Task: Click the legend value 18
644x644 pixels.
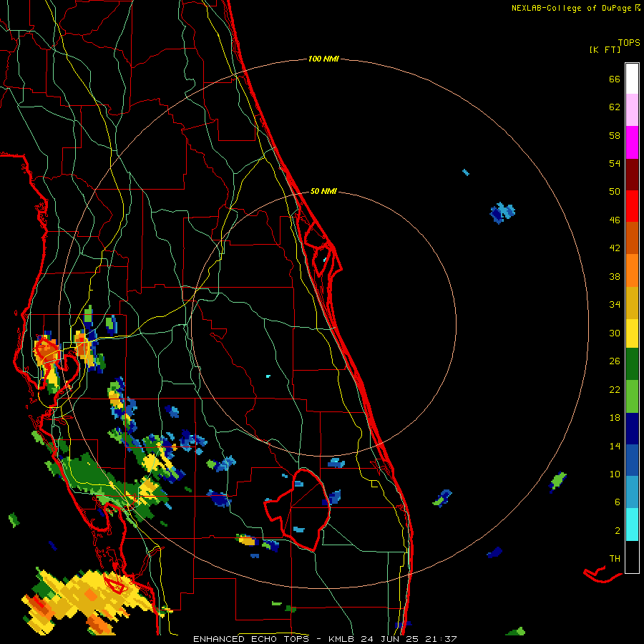Action: point(615,418)
